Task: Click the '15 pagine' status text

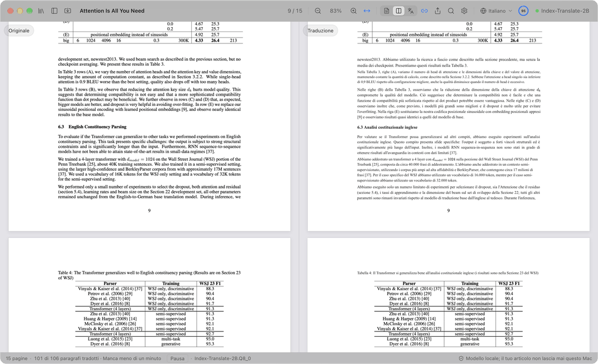Action: 16,358
